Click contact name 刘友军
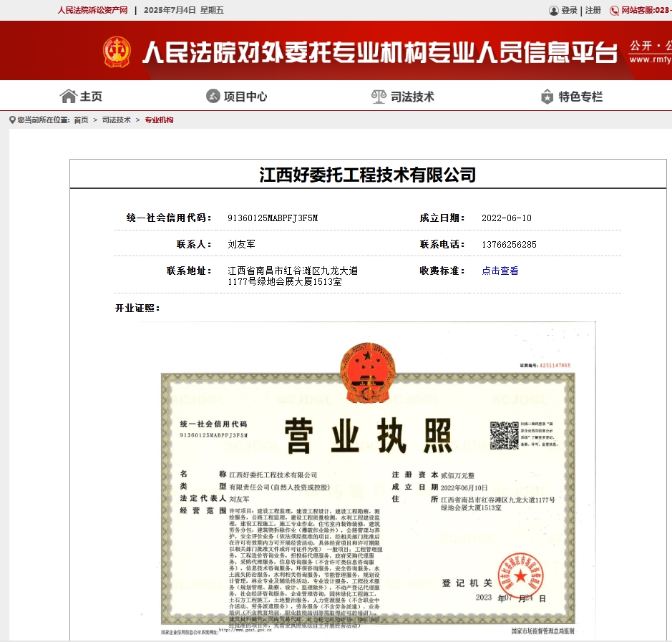The height and width of the screenshot is (642, 672). 241,244
